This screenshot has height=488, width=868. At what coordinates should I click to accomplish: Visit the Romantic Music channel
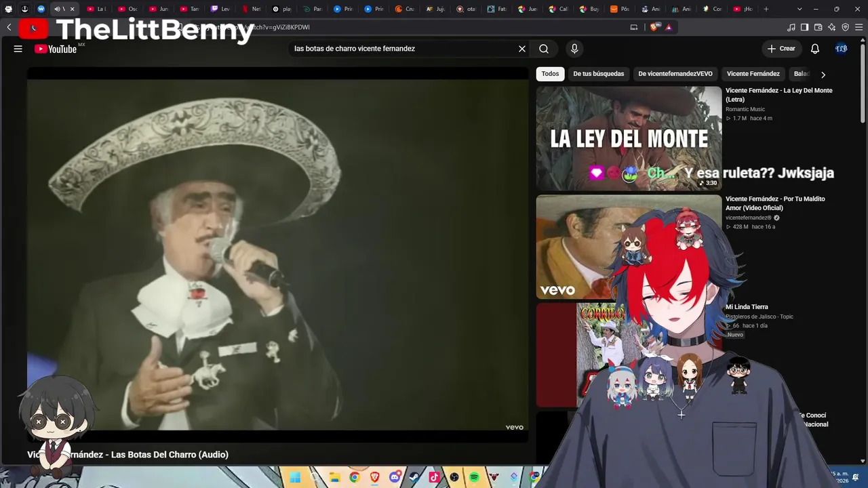click(745, 109)
